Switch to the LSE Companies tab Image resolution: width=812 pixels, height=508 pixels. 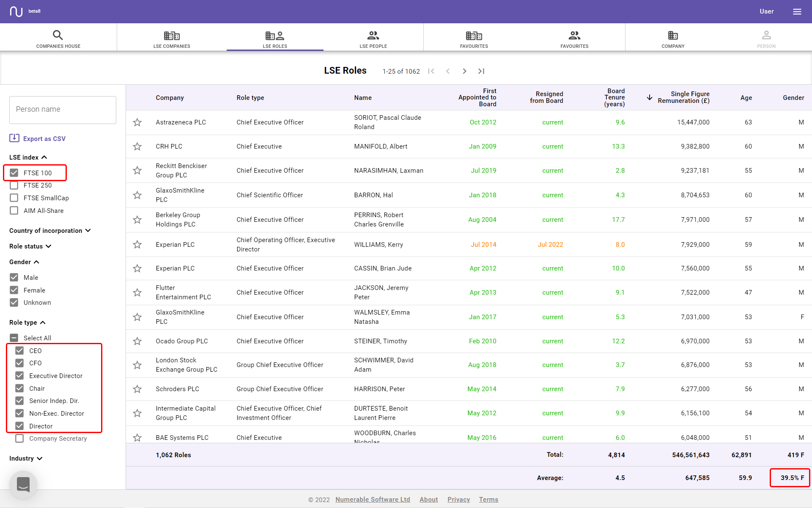point(172,39)
